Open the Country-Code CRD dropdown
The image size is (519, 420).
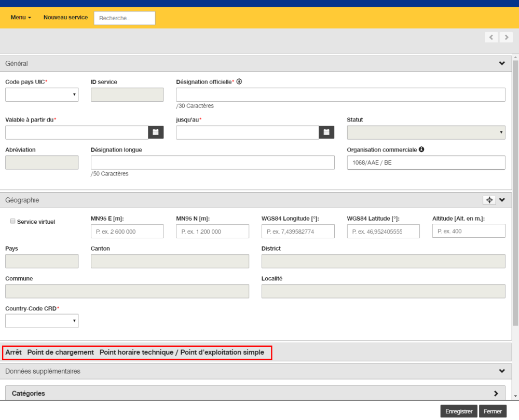tap(42, 321)
